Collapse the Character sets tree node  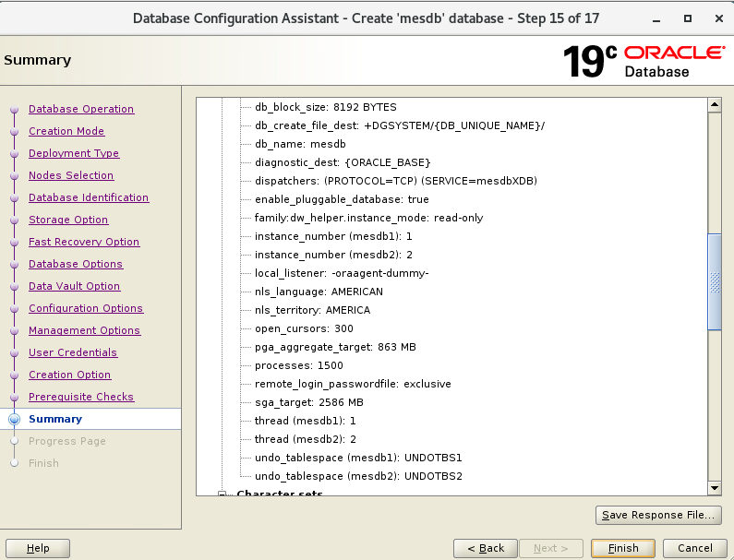tap(223, 494)
